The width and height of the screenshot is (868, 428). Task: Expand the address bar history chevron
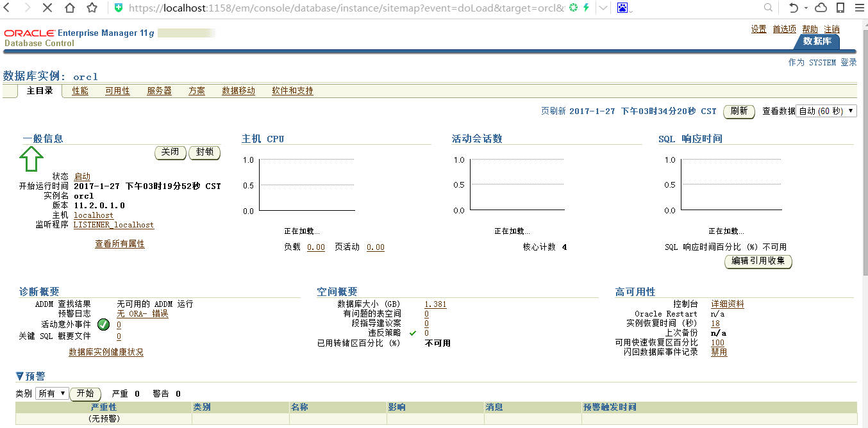point(603,8)
